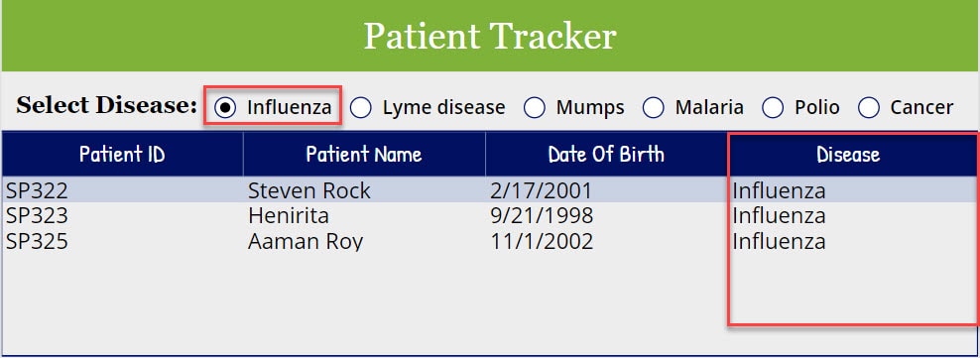The height and width of the screenshot is (358, 980).
Task: Click patient name Henirita
Action: click(x=288, y=215)
